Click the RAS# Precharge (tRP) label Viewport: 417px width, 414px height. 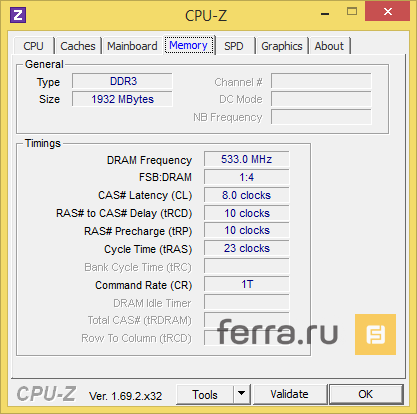click(138, 231)
